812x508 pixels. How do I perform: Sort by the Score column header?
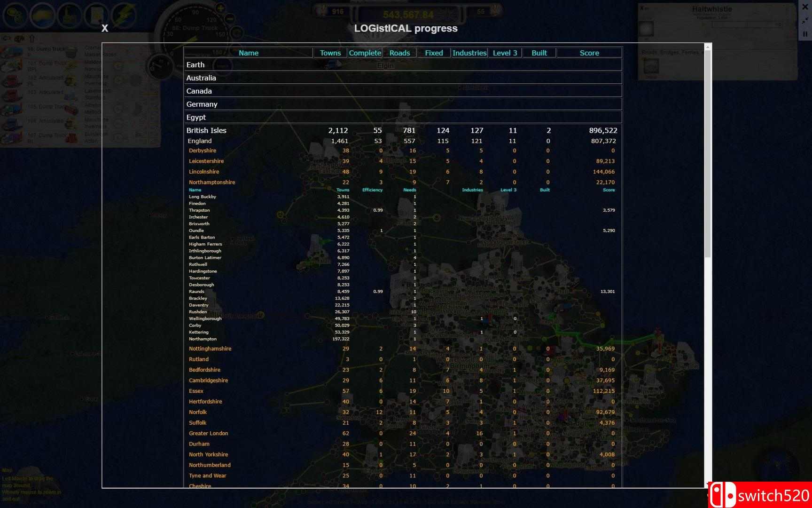tap(589, 53)
